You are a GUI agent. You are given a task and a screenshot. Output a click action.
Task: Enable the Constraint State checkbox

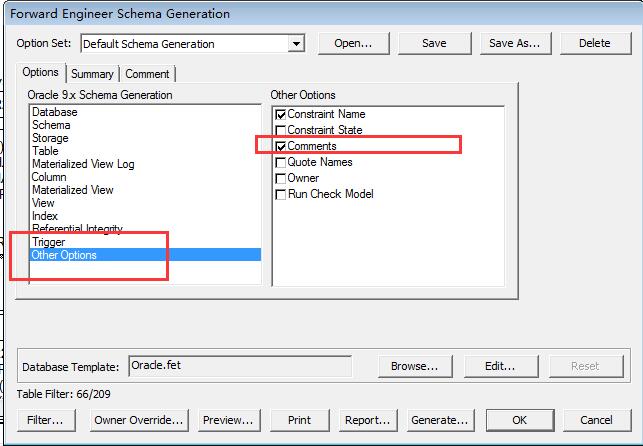[x=281, y=130]
